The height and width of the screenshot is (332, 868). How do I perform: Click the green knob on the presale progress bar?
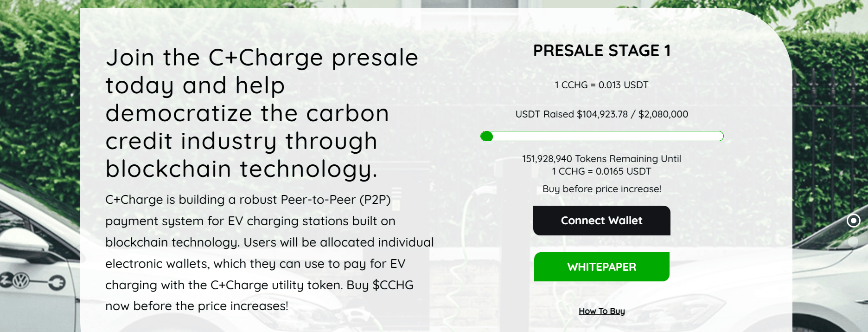click(487, 136)
